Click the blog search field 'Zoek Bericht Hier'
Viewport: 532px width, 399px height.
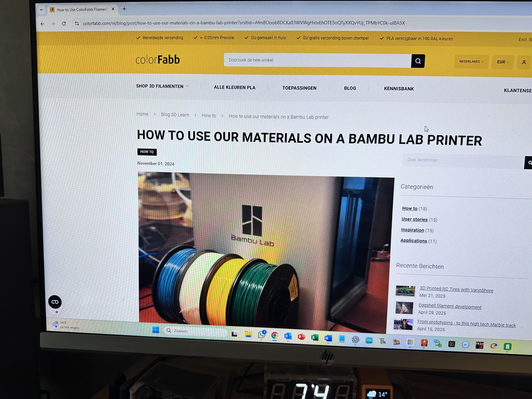click(463, 160)
